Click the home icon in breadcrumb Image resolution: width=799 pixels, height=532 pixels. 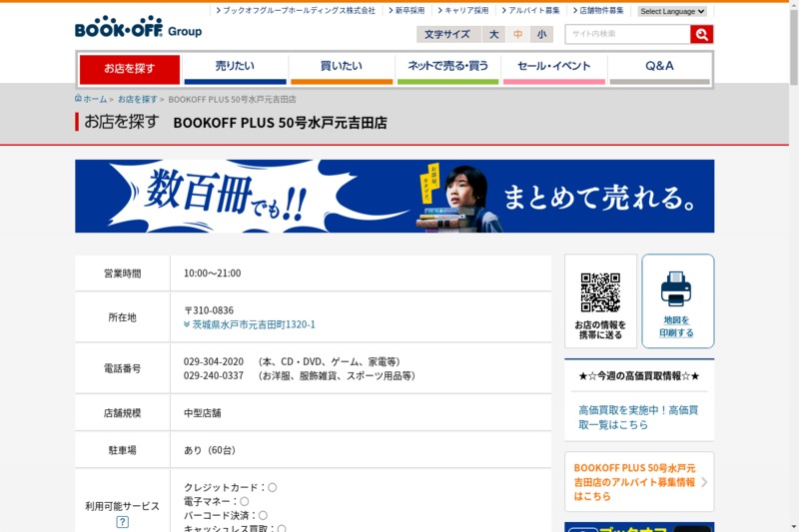point(78,98)
